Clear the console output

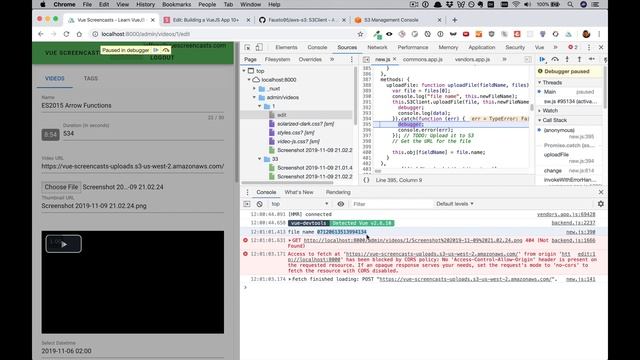260,204
